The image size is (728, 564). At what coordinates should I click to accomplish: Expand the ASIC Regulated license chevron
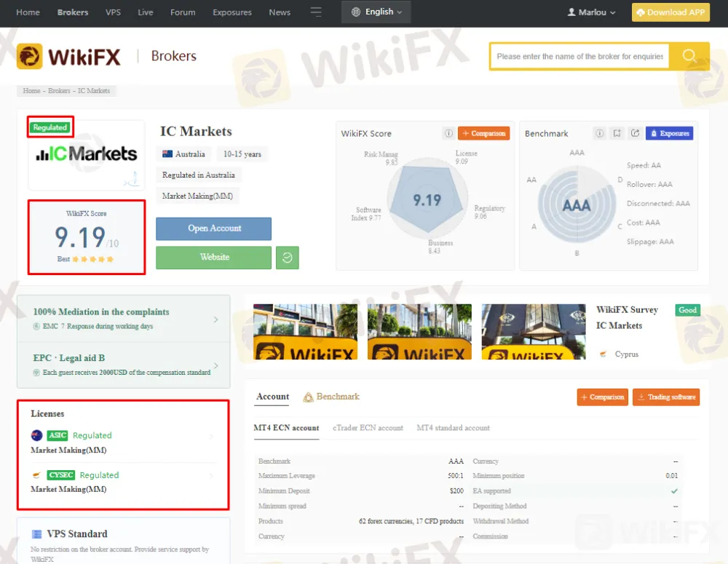pos(211,436)
